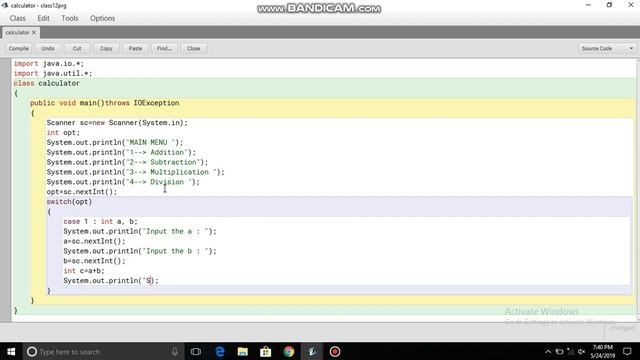Click the BlueJ taskbar icon
This screenshot has width=640, height=360.
tap(312, 351)
